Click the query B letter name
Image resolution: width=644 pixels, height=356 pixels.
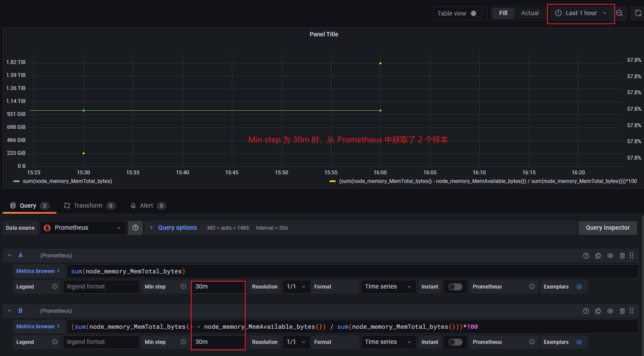coord(20,311)
